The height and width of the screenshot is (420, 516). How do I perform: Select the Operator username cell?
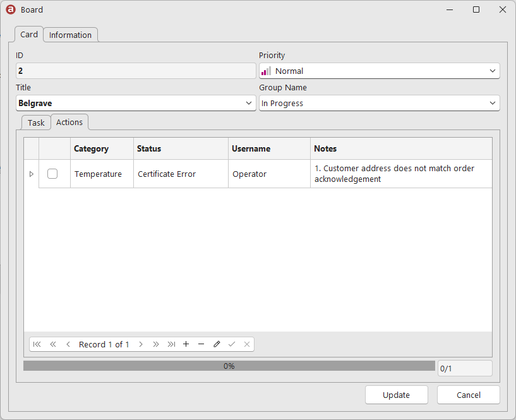point(269,174)
